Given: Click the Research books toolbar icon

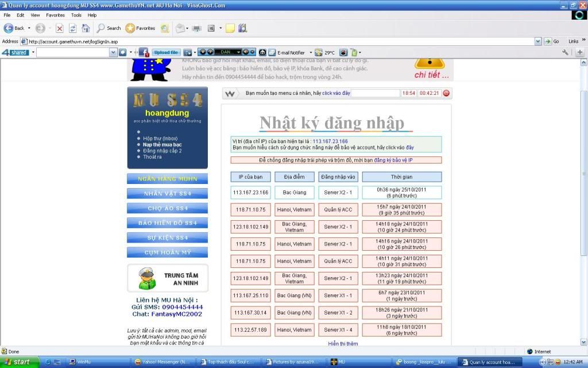Looking at the screenshot, I should coord(243,28).
